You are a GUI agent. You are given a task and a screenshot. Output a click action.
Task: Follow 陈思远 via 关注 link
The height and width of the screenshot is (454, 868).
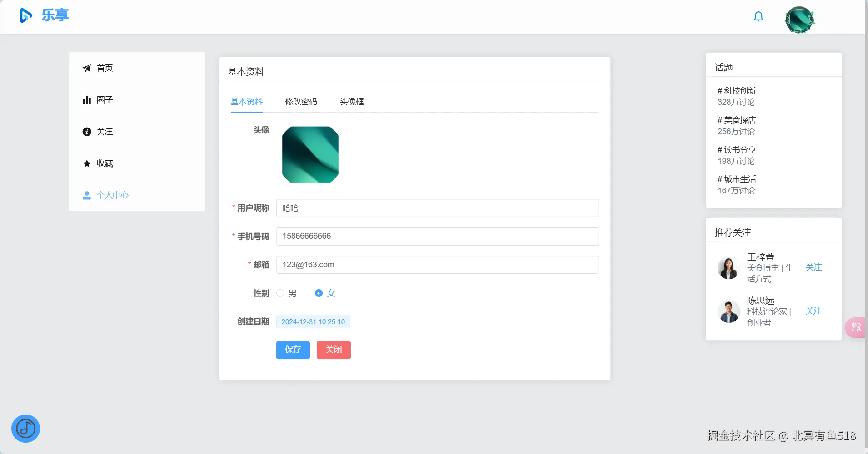[x=813, y=311]
